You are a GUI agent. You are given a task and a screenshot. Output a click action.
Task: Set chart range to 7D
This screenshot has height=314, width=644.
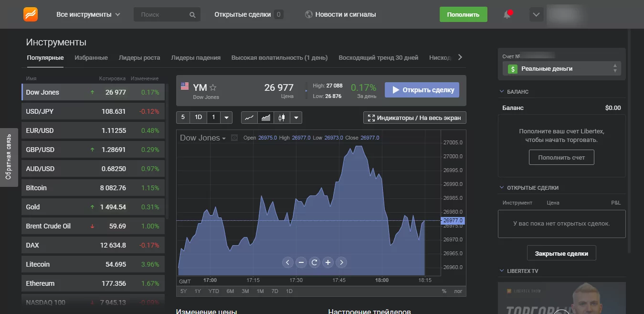274,291
